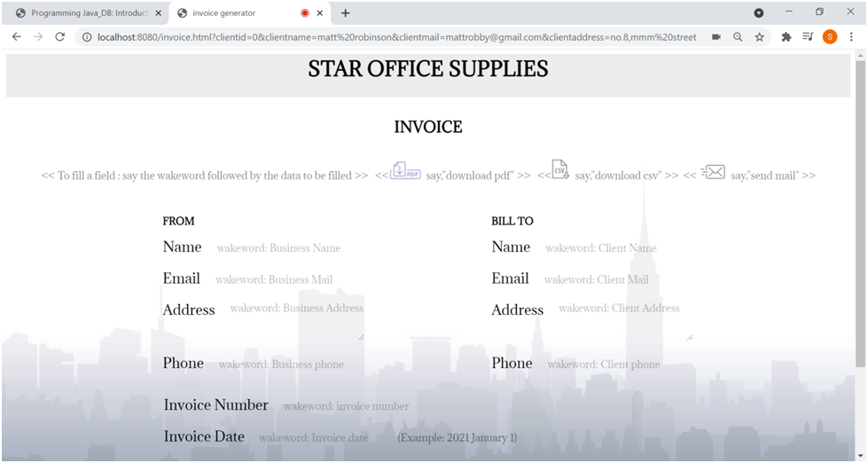Click the BILL TO section label
The width and height of the screenshot is (868, 463).
point(512,221)
